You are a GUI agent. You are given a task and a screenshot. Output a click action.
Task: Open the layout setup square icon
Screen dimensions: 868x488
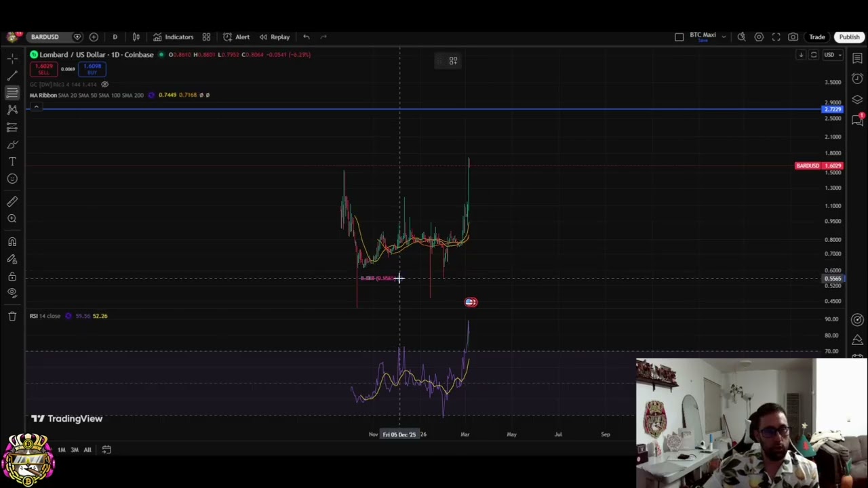tap(679, 37)
